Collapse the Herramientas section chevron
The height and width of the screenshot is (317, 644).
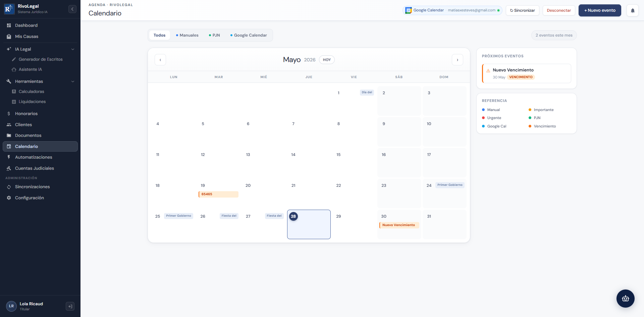[73, 82]
